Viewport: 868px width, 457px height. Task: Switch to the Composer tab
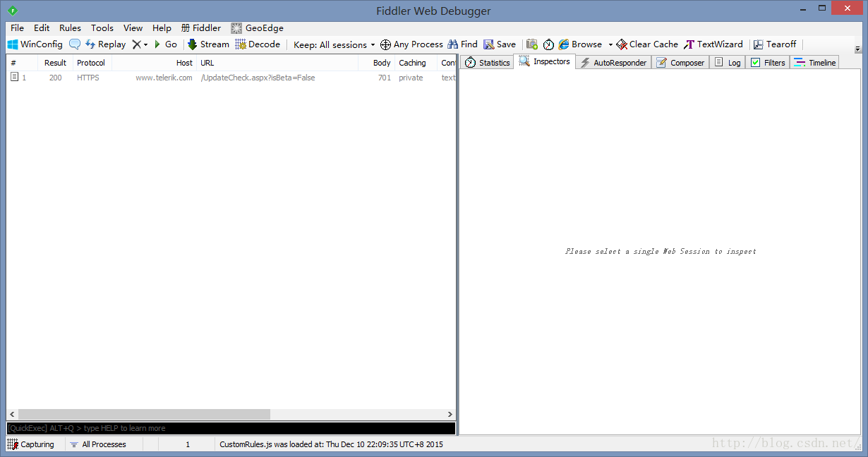pyautogui.click(x=680, y=63)
